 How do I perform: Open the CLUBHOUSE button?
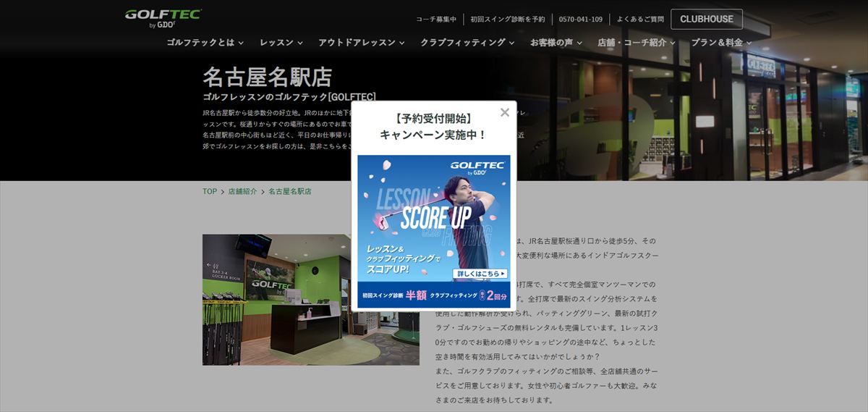707,20
